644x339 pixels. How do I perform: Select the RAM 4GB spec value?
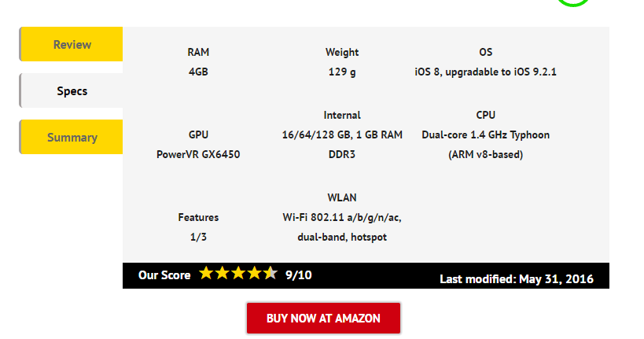198,72
